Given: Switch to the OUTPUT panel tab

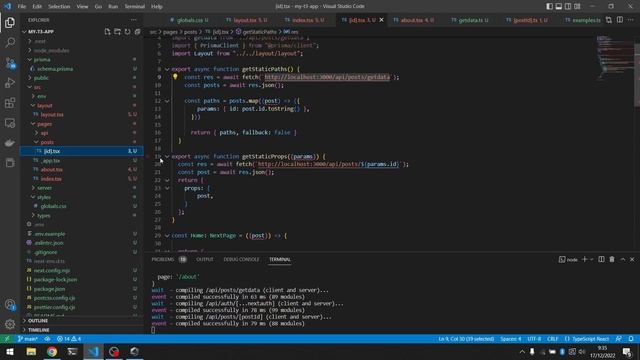Looking at the screenshot, I should [205, 259].
